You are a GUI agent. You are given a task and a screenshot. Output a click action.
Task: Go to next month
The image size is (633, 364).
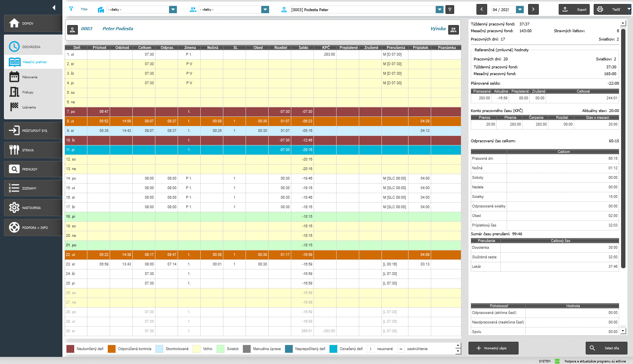point(533,9)
